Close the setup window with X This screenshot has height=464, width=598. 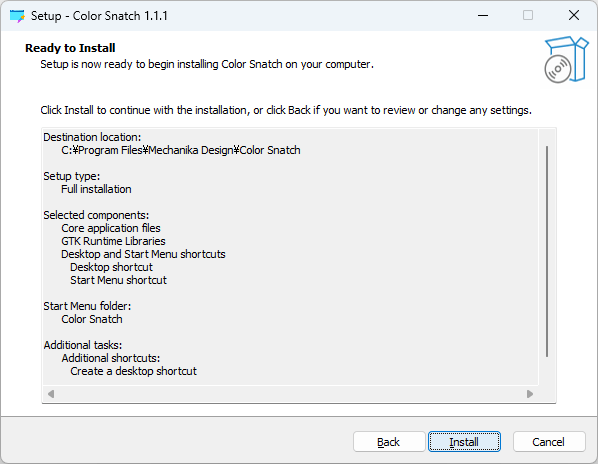click(x=574, y=16)
